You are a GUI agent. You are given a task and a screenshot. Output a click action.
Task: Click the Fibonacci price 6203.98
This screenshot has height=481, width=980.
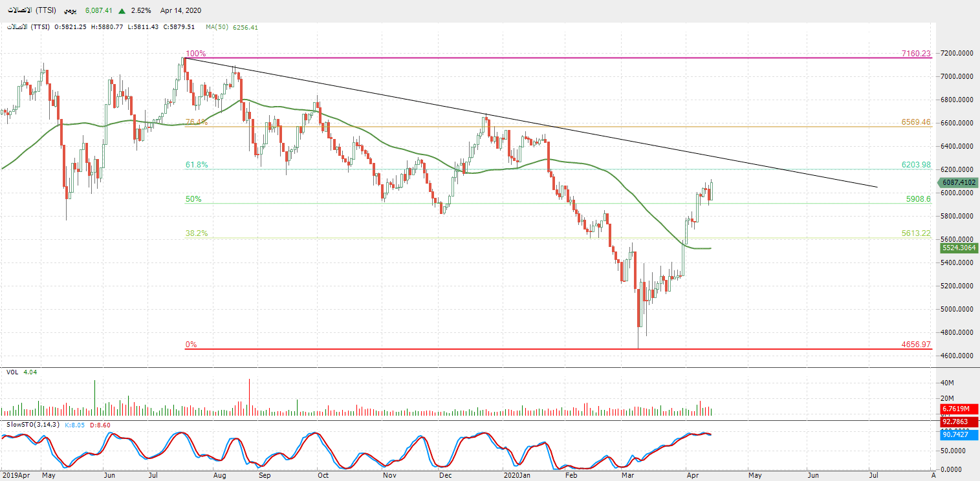click(916, 165)
